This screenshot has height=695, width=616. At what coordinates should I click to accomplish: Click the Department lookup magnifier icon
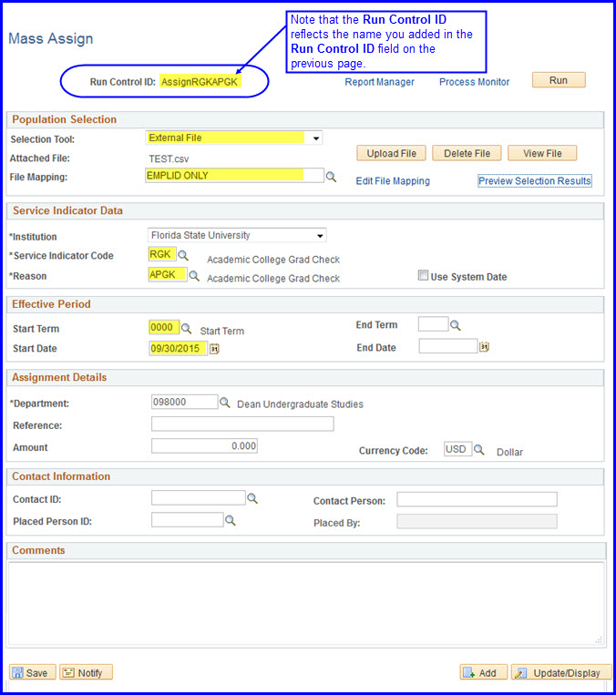click(x=225, y=403)
